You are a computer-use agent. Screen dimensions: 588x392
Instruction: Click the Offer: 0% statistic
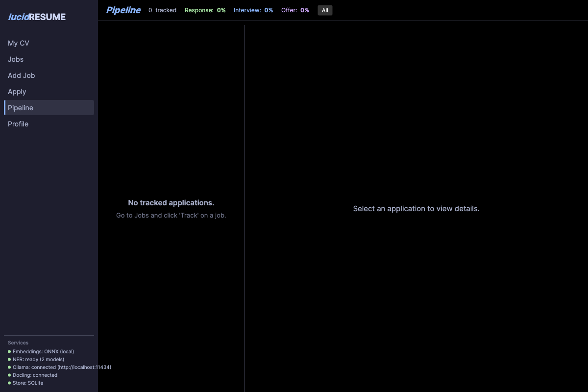click(x=295, y=10)
